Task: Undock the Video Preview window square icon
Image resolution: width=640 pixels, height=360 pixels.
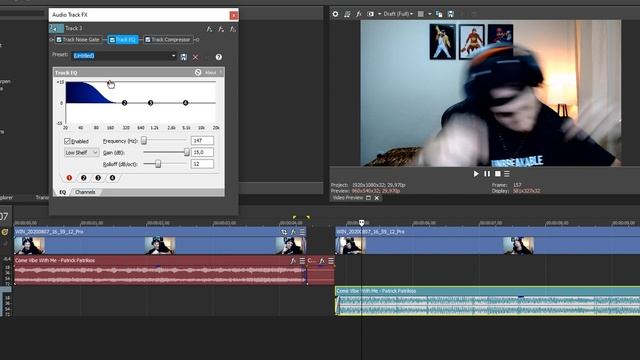Action: tap(368, 198)
